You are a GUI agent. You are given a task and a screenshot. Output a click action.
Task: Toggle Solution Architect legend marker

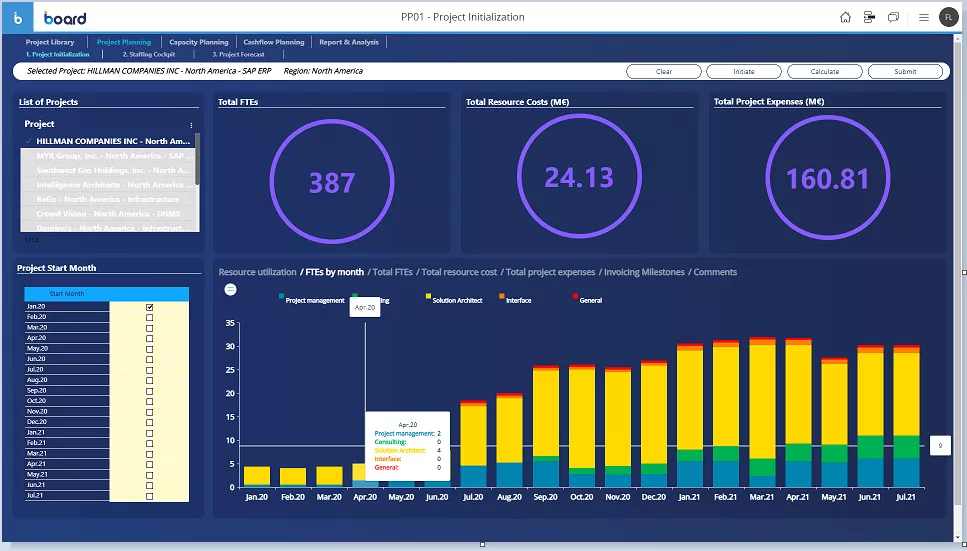(429, 297)
